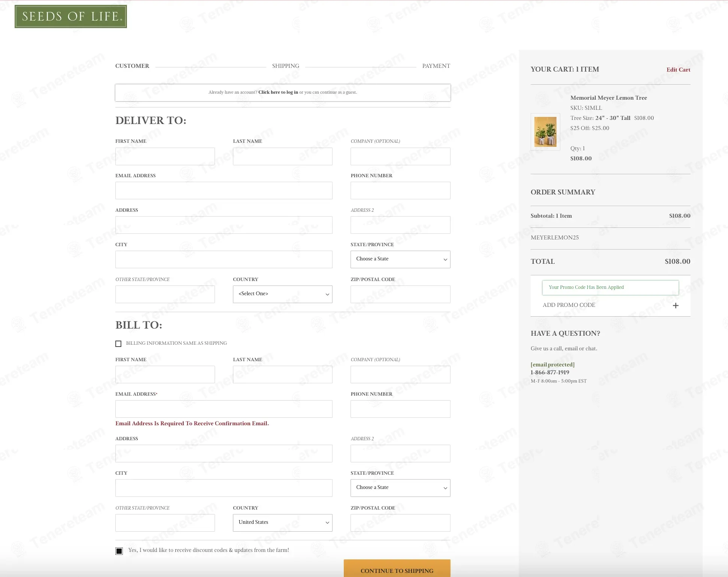This screenshot has width=728, height=577.
Task: Focus shipping Zip/Postal Code field
Action: (x=400, y=294)
